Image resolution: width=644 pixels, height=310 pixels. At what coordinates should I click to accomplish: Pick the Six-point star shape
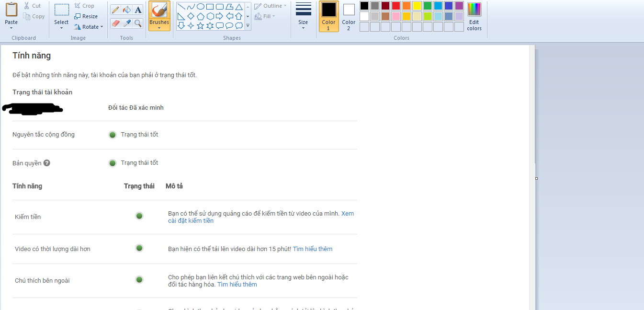pos(210,25)
